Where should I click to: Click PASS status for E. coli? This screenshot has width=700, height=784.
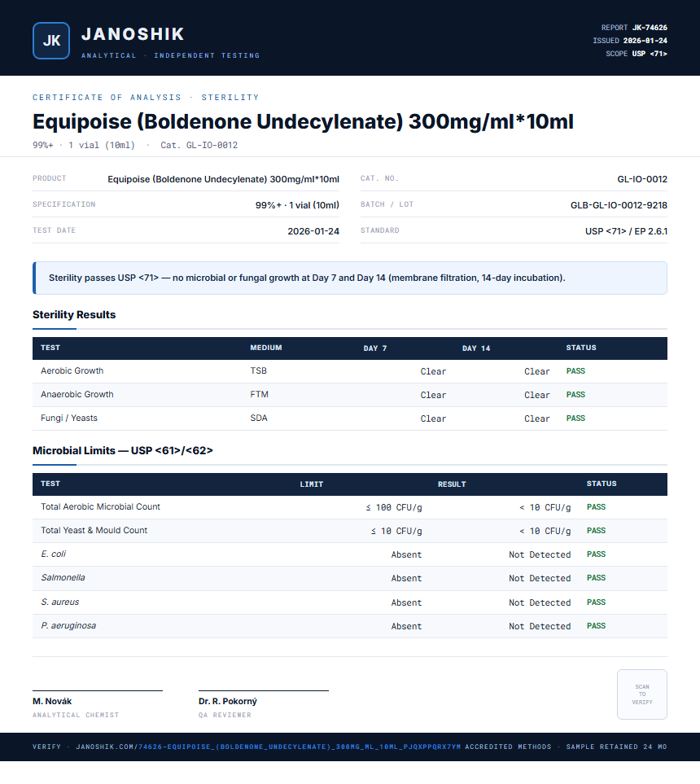[596, 554]
